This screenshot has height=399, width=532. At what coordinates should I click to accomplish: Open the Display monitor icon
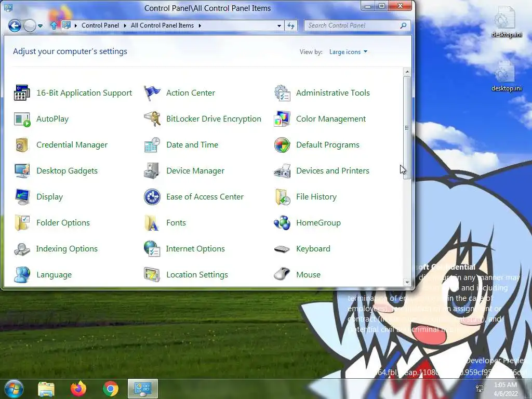click(22, 197)
